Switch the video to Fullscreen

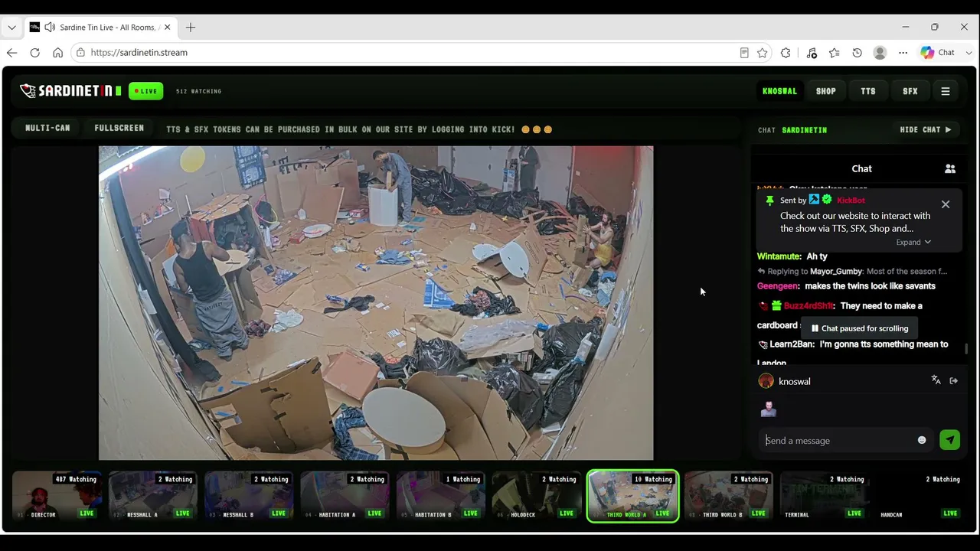(x=119, y=129)
